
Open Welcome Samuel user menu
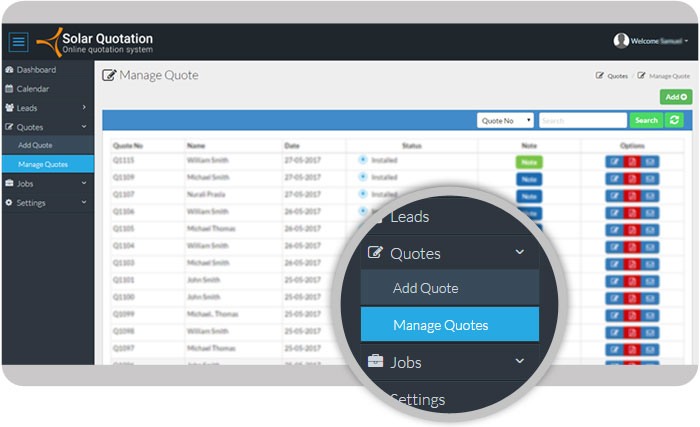(651, 41)
